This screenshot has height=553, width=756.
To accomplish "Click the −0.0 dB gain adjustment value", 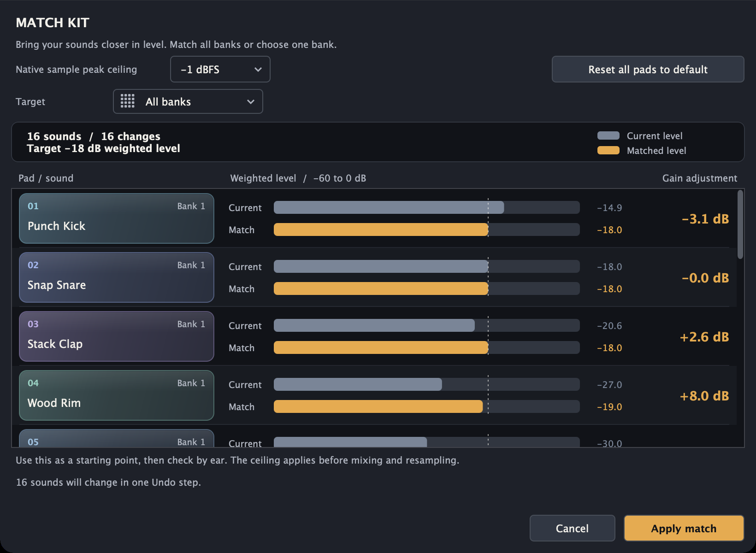I will 705,278.
